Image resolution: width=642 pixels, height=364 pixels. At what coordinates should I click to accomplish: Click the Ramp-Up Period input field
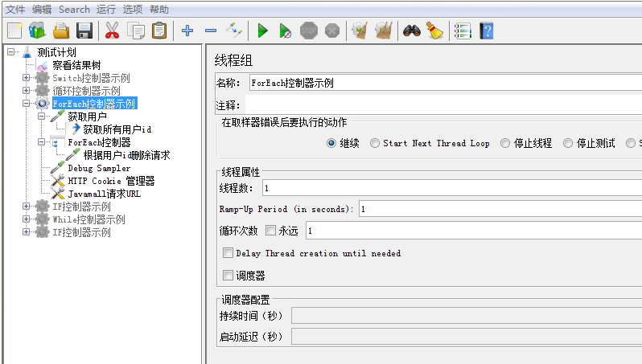click(x=500, y=209)
